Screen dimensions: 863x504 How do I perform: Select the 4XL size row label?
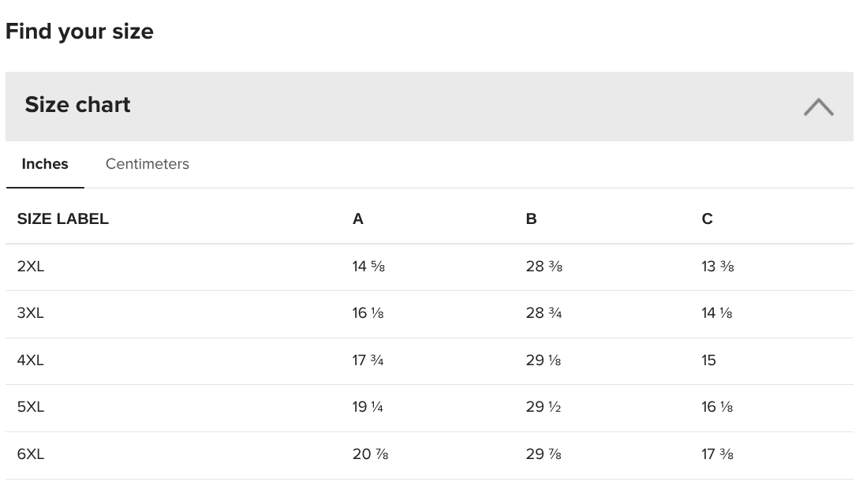click(x=30, y=360)
